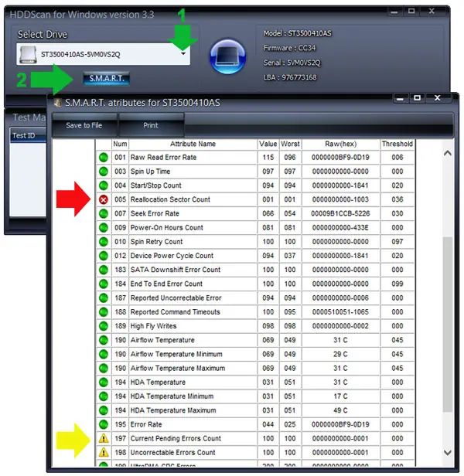Click the drive icon in Select Drive box
Image resolution: width=464 pixels, height=476 pixels.
click(x=28, y=54)
